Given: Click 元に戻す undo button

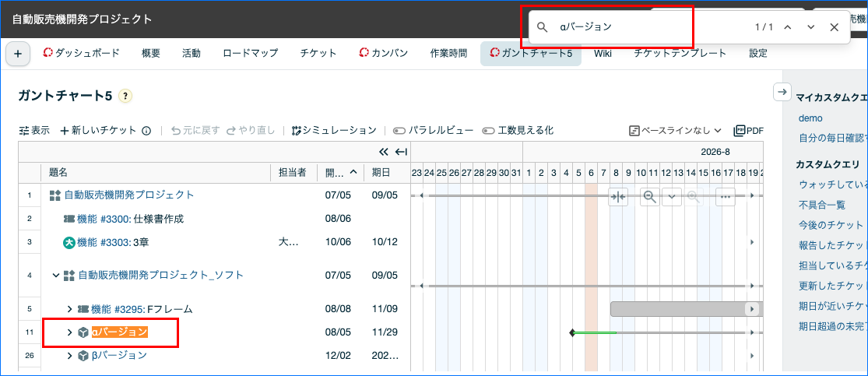Looking at the screenshot, I should click(195, 131).
